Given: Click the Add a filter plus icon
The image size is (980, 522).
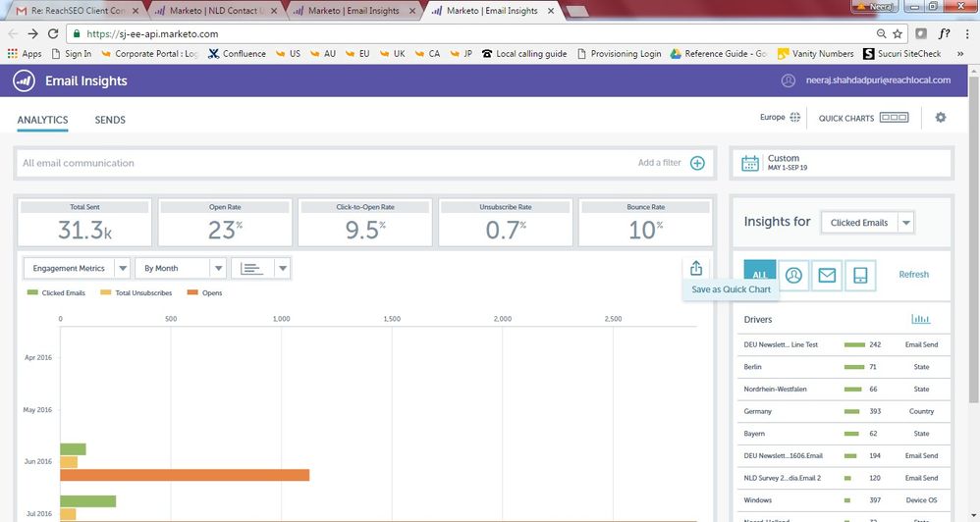Looking at the screenshot, I should point(697,163).
